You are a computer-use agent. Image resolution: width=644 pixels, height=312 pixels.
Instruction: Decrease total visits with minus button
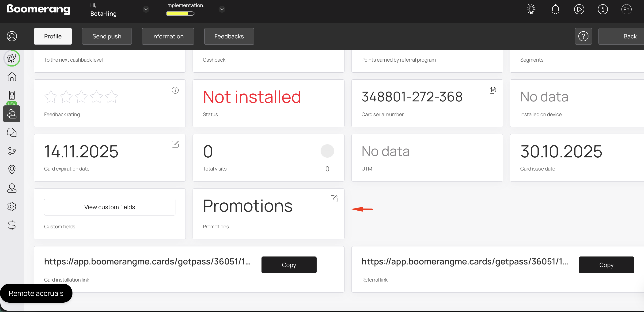pyautogui.click(x=327, y=151)
